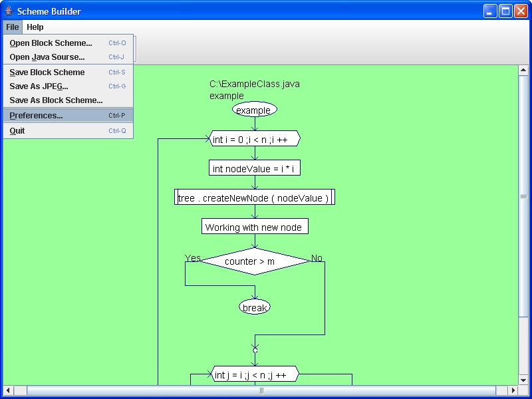532x399 pixels.
Task: Minimize the Scheme Builder window
Action: click(x=490, y=11)
